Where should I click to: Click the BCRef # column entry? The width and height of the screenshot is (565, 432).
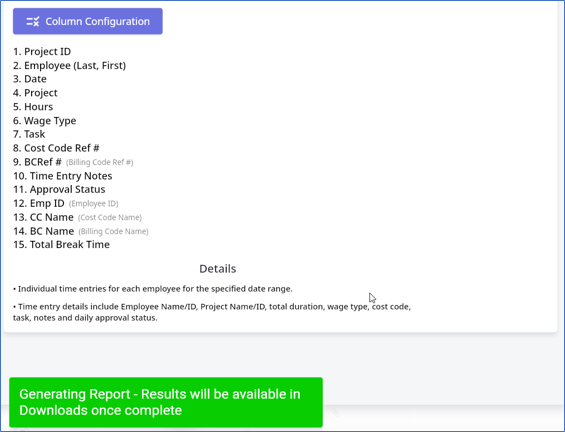click(x=73, y=162)
